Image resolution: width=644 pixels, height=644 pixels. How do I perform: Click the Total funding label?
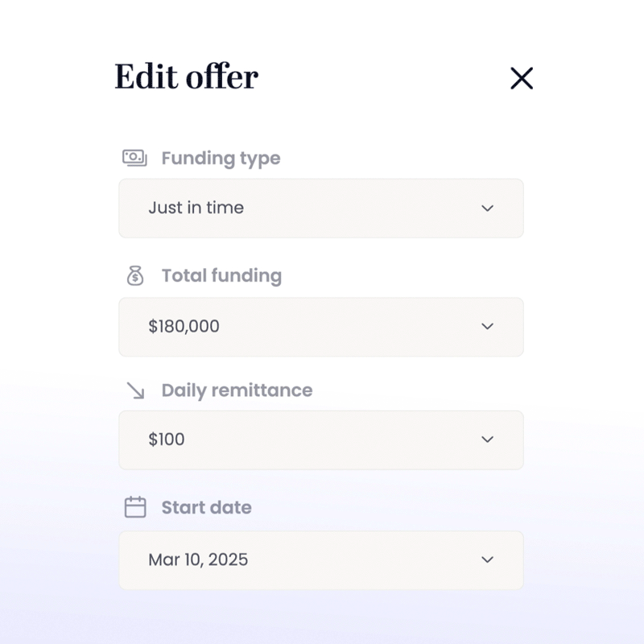222,275
